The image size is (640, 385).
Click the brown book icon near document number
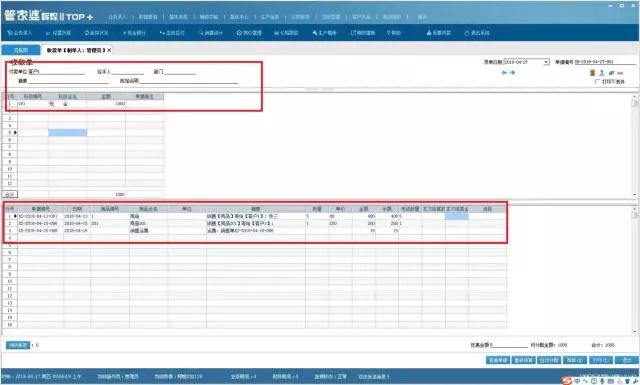(592, 73)
